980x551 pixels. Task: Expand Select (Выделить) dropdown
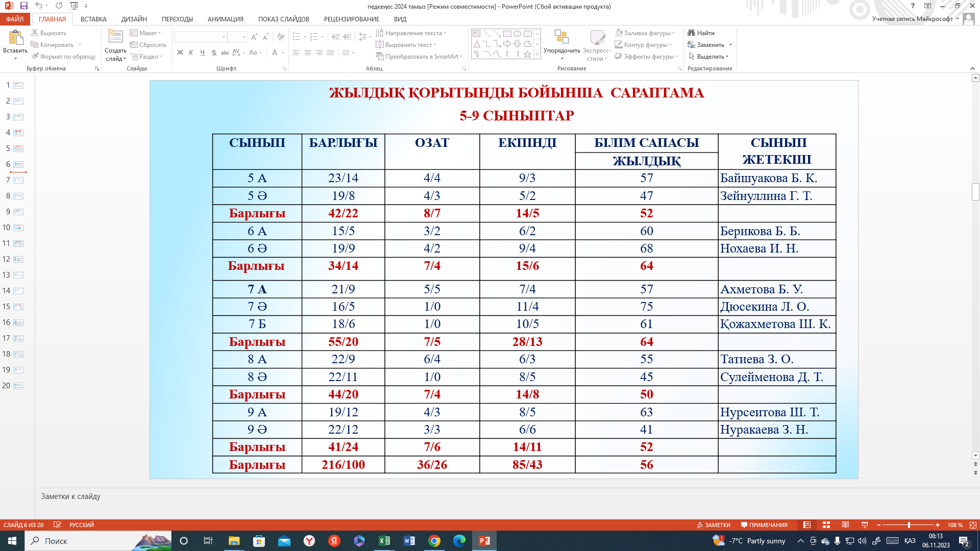tap(709, 57)
